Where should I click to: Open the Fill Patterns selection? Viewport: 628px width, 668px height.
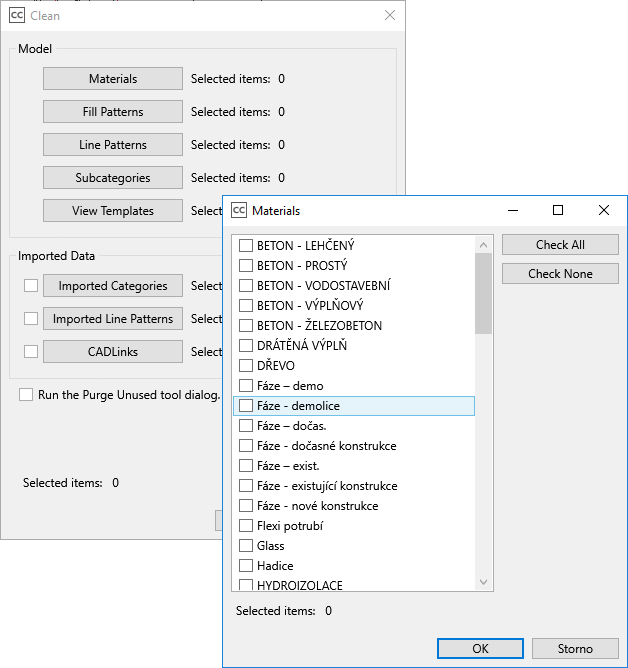113,112
